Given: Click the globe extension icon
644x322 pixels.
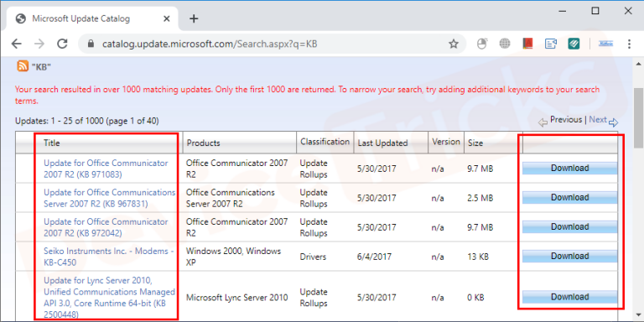Looking at the screenshot, I should click(x=505, y=44).
